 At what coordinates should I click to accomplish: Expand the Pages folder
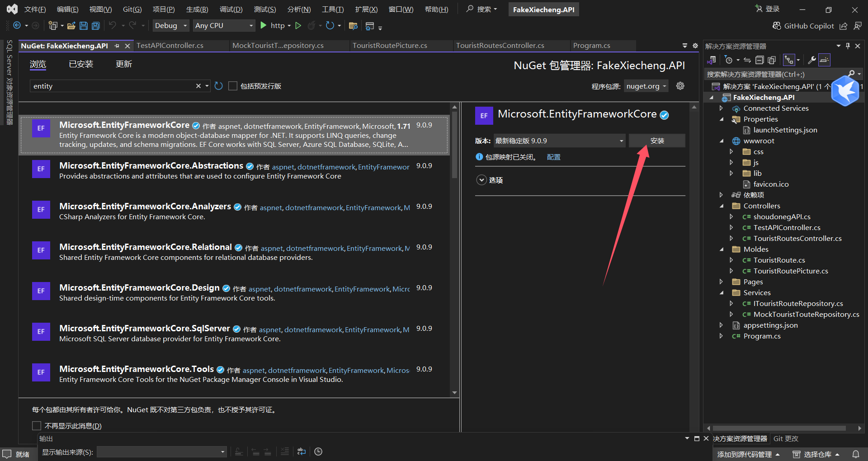coord(721,282)
